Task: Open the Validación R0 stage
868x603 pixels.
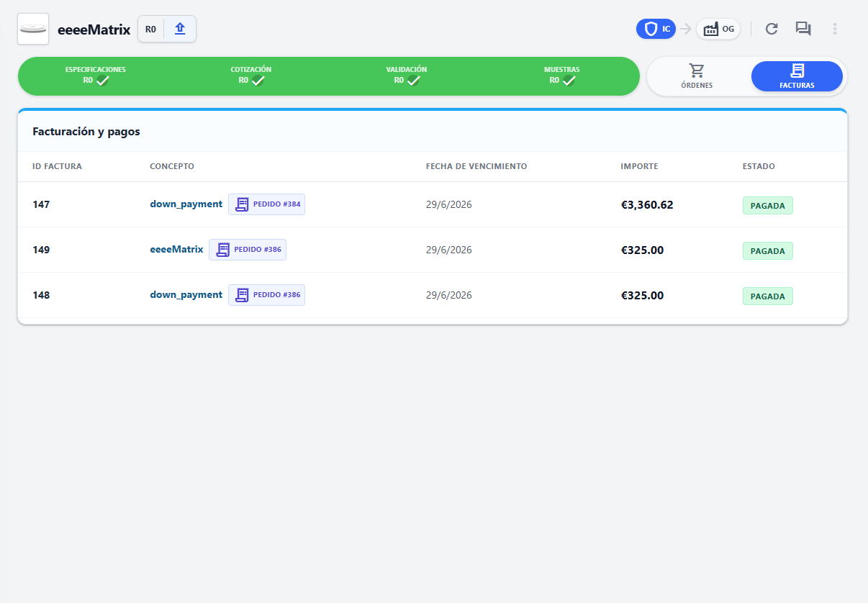Action: [407, 76]
